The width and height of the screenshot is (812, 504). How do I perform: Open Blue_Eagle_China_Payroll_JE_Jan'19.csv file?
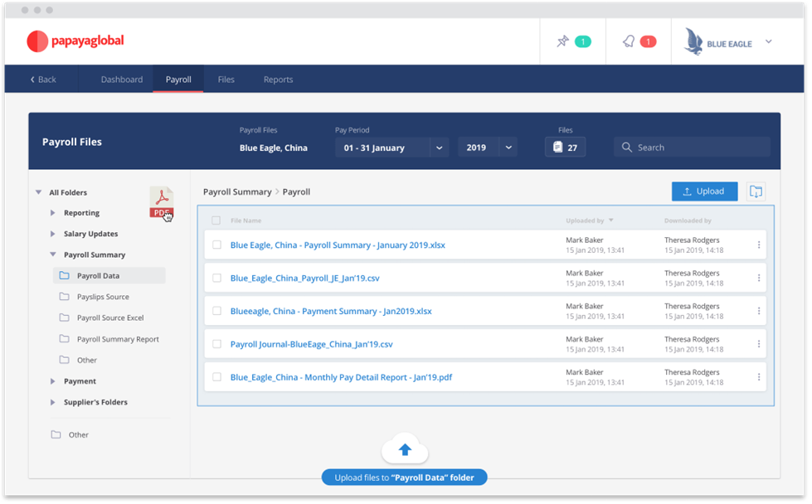tap(305, 278)
